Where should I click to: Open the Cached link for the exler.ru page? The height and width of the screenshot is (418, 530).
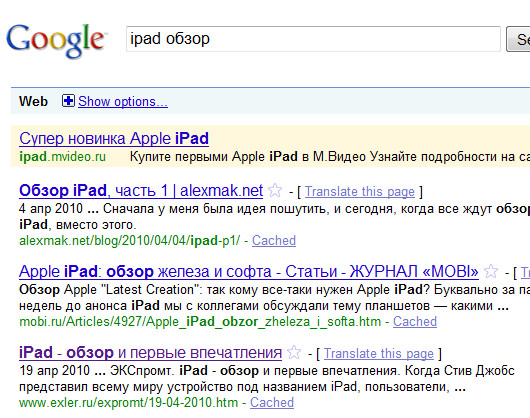click(272, 402)
